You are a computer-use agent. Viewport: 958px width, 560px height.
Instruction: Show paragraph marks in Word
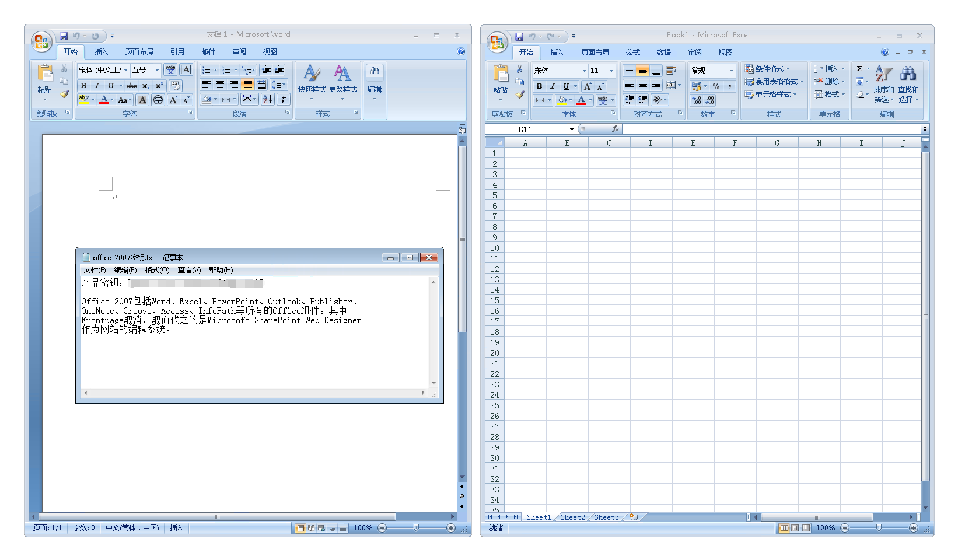[284, 99]
